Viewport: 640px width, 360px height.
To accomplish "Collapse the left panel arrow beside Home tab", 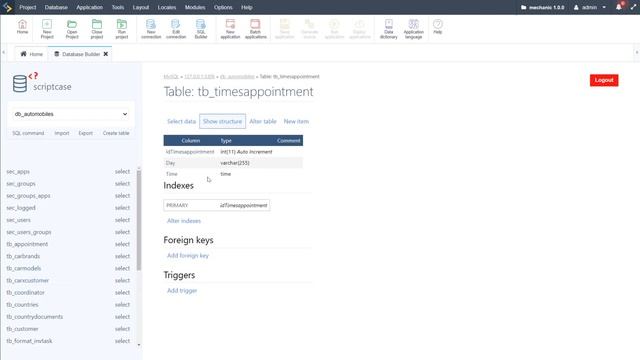I will (4, 53).
